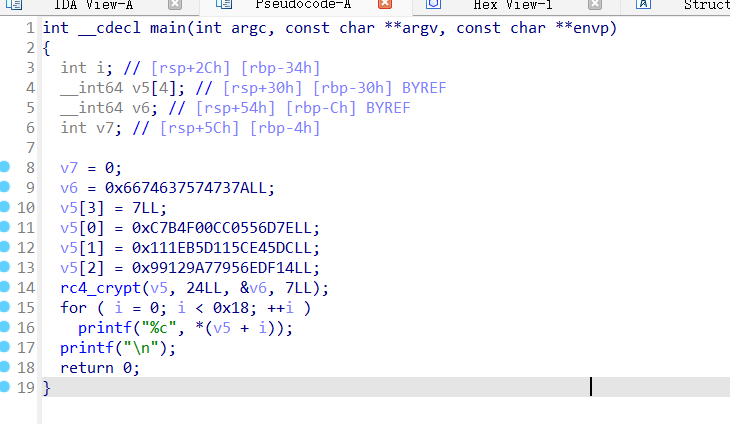Select the v6 variable on line 9
This screenshot has height=424, width=730.
pyautogui.click(x=69, y=188)
